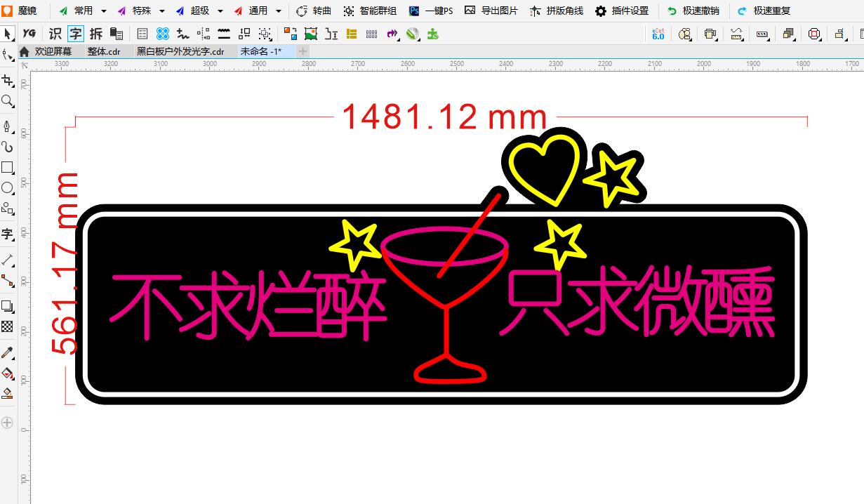The height and width of the screenshot is (504, 864).
Task: Click the list panel icon
Action: [142, 33]
